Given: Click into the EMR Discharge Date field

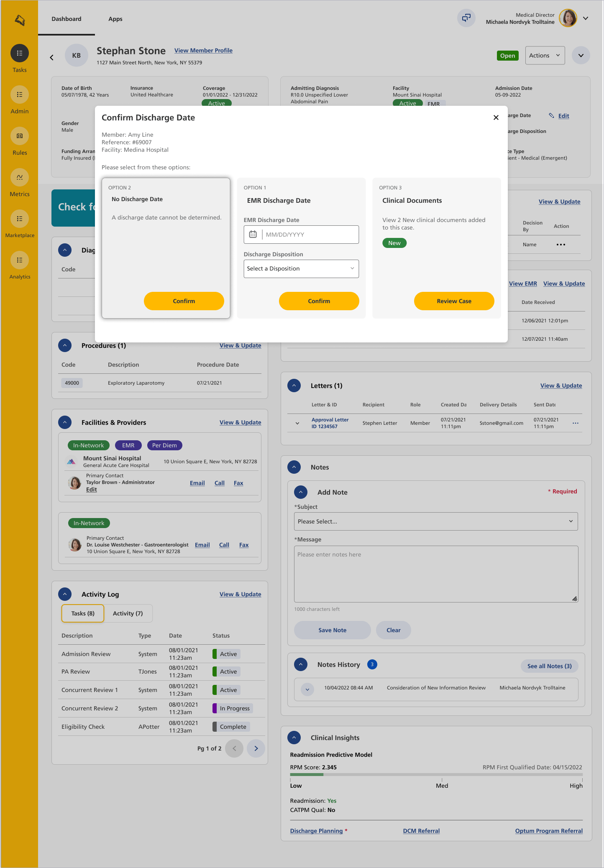Looking at the screenshot, I should pyautogui.click(x=310, y=235).
